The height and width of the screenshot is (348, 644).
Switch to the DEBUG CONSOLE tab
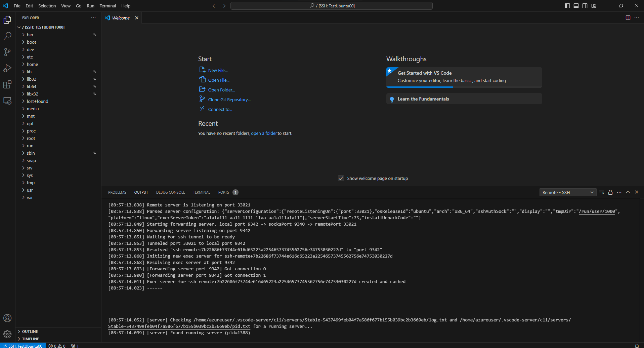point(170,192)
